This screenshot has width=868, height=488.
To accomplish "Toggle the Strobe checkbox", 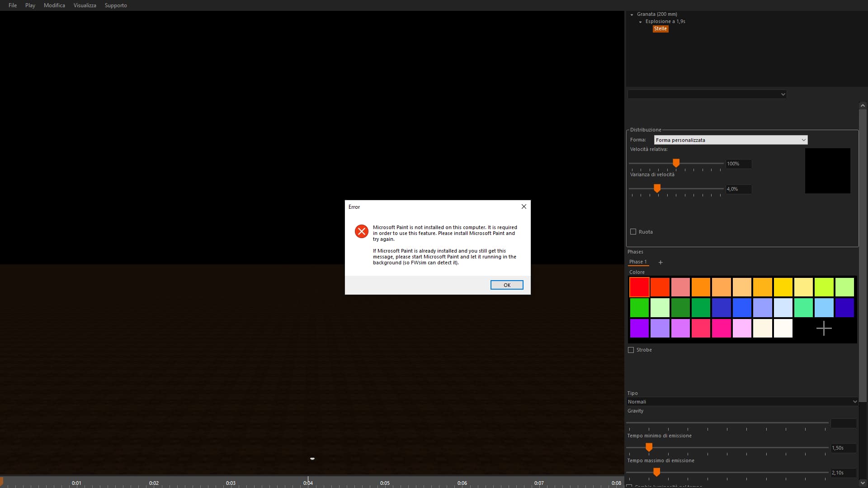I will [x=631, y=350].
